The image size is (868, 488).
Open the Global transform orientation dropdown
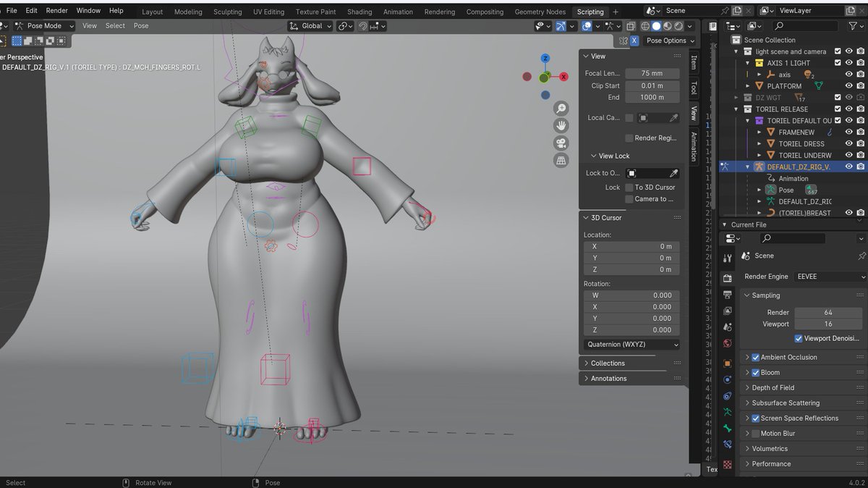click(x=311, y=25)
